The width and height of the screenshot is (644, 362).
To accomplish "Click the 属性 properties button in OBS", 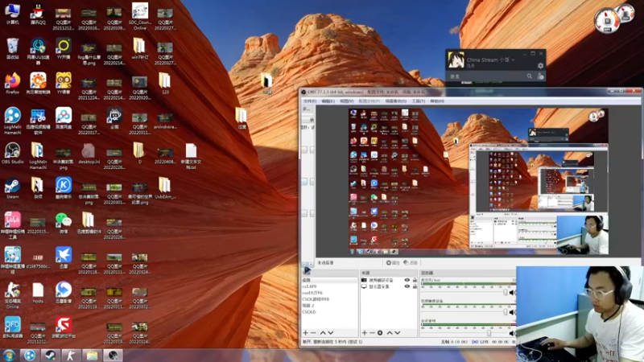I will [393, 263].
